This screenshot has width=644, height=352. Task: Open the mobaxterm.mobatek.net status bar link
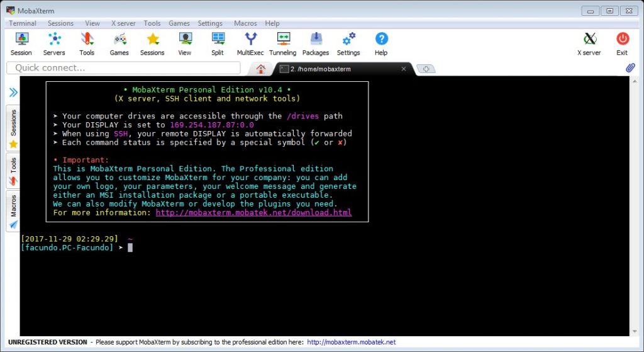(x=351, y=342)
